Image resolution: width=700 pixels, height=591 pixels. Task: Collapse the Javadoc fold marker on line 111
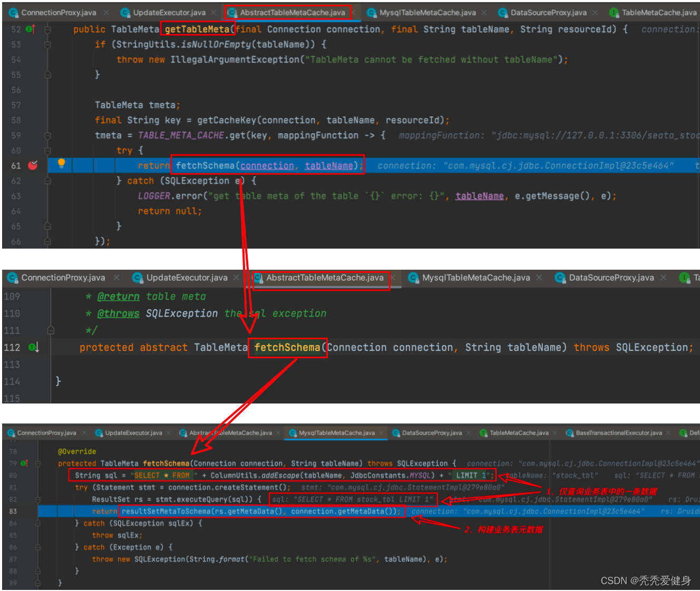point(51,330)
